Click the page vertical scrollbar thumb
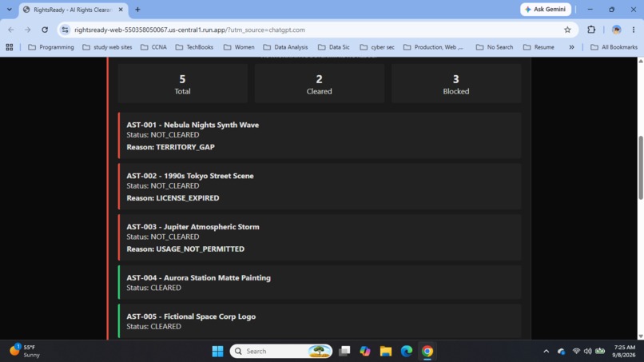This screenshot has width=644, height=362. click(x=640, y=168)
